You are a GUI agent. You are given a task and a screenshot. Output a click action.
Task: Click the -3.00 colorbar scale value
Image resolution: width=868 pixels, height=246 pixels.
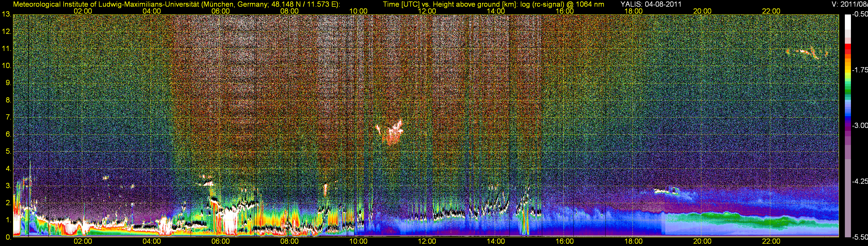click(x=860, y=125)
